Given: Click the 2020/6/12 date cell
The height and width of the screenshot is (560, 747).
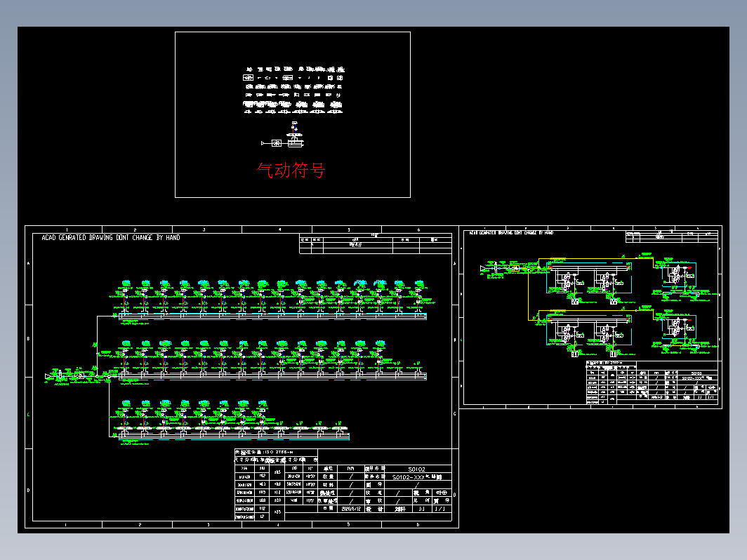Looking at the screenshot, I should (x=352, y=509).
